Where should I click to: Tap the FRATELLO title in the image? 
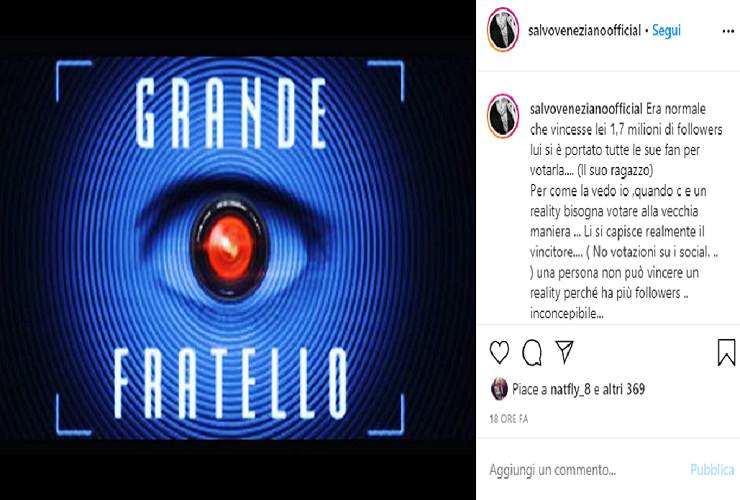[231, 384]
